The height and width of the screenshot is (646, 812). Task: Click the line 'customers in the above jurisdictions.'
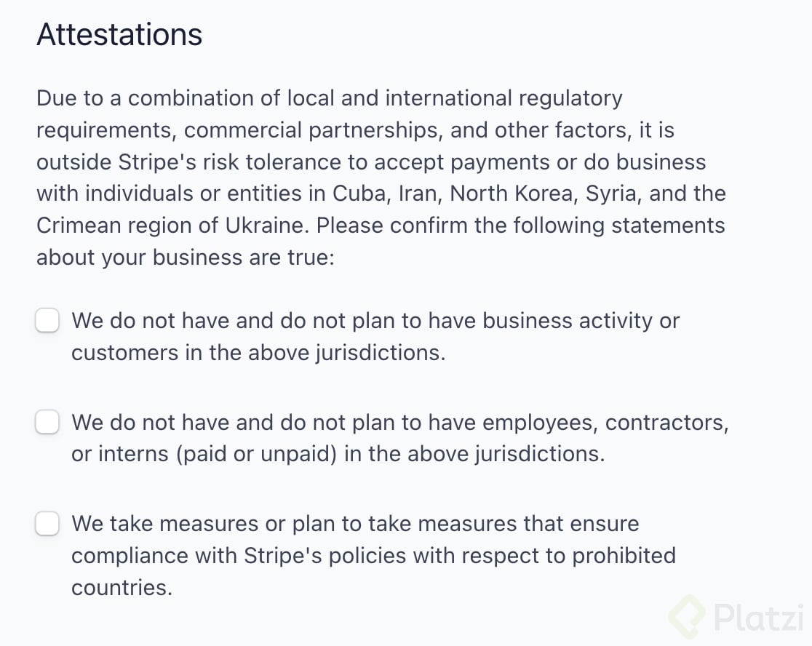coord(258,353)
